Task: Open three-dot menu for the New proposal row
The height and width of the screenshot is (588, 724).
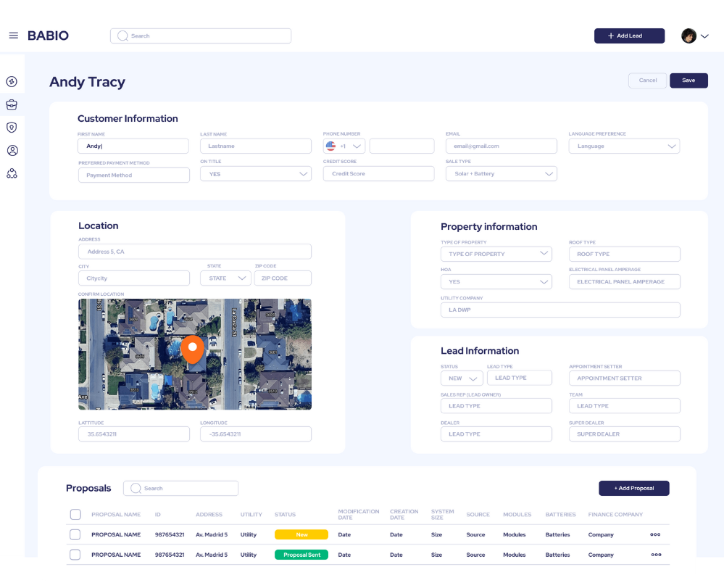Action: point(655,534)
